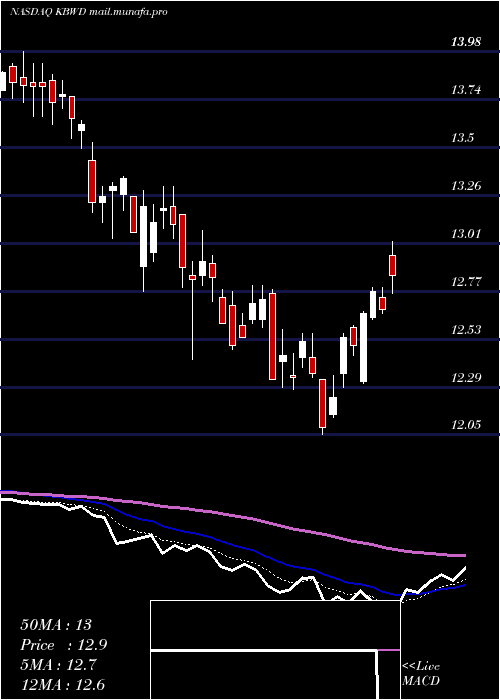The image size is (500, 700).
Task: Select the 12.29 price axis label
Action: (466, 378)
